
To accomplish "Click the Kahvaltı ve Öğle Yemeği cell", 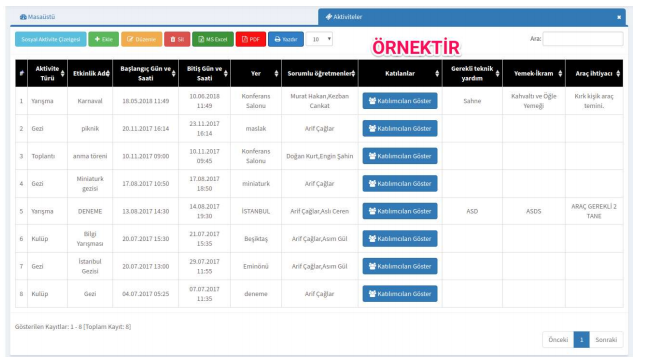I will (x=534, y=101).
